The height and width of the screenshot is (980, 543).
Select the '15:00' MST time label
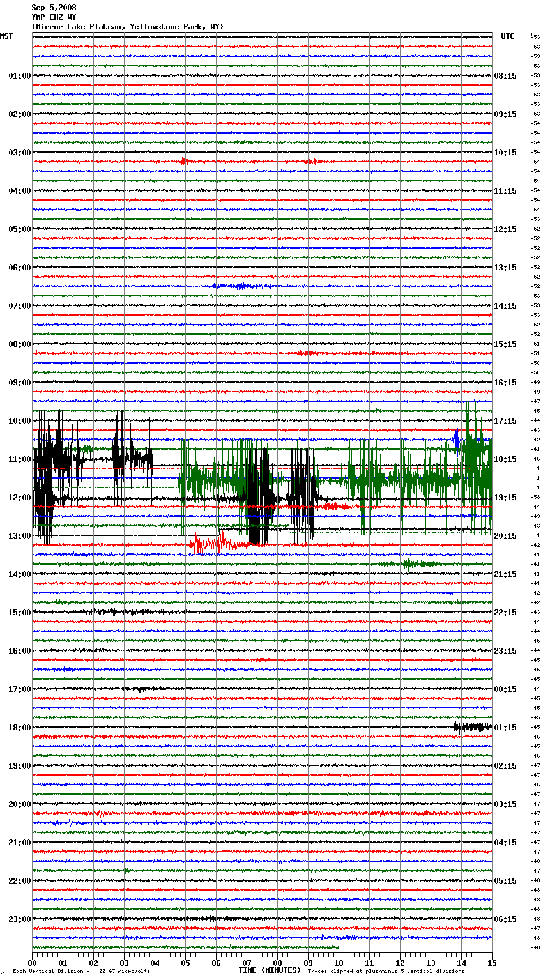[x=20, y=613]
